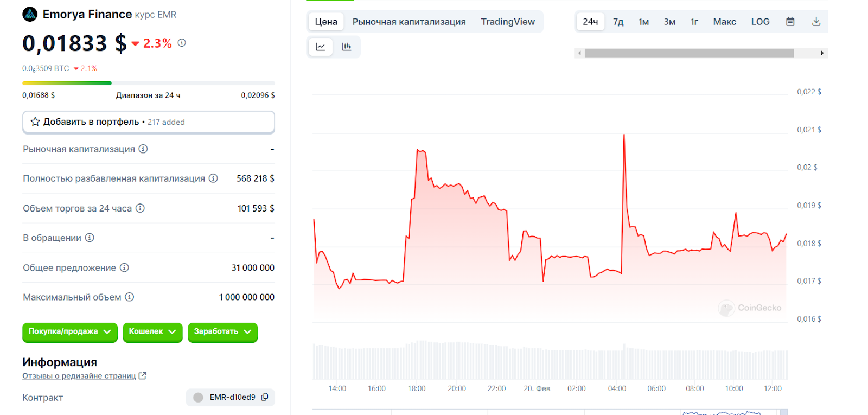This screenshot has width=868, height=415.
Task: Open price change info icon beside 2.3%
Action: click(182, 43)
